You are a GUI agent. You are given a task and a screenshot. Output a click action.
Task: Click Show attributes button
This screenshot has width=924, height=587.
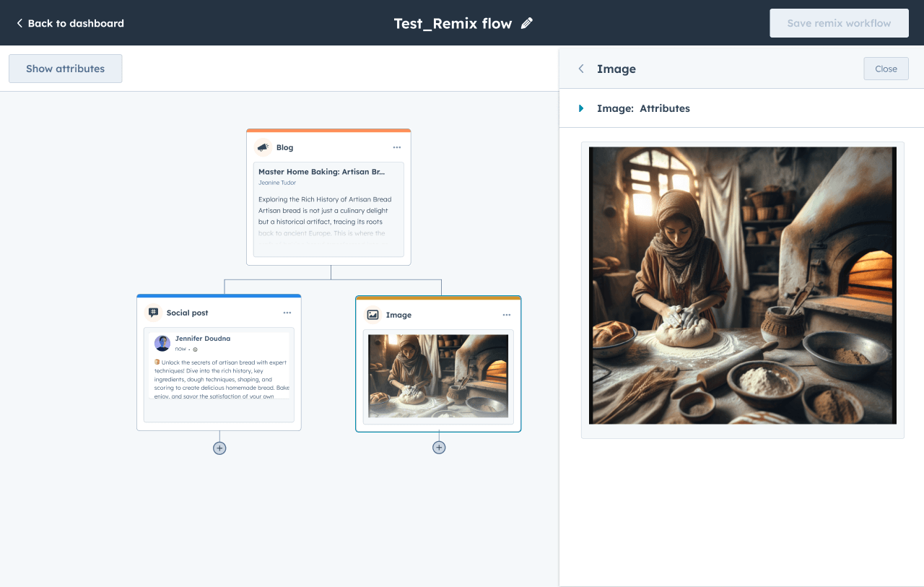(65, 69)
